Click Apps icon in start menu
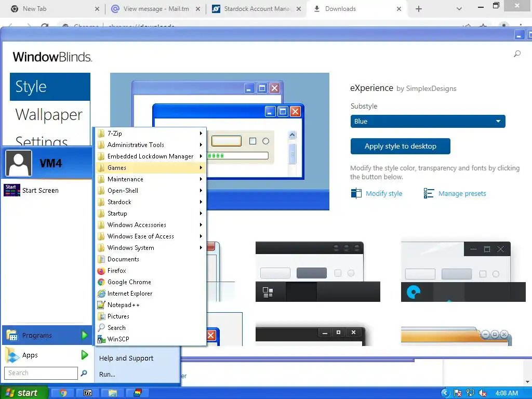The image size is (532, 399). 12,355
